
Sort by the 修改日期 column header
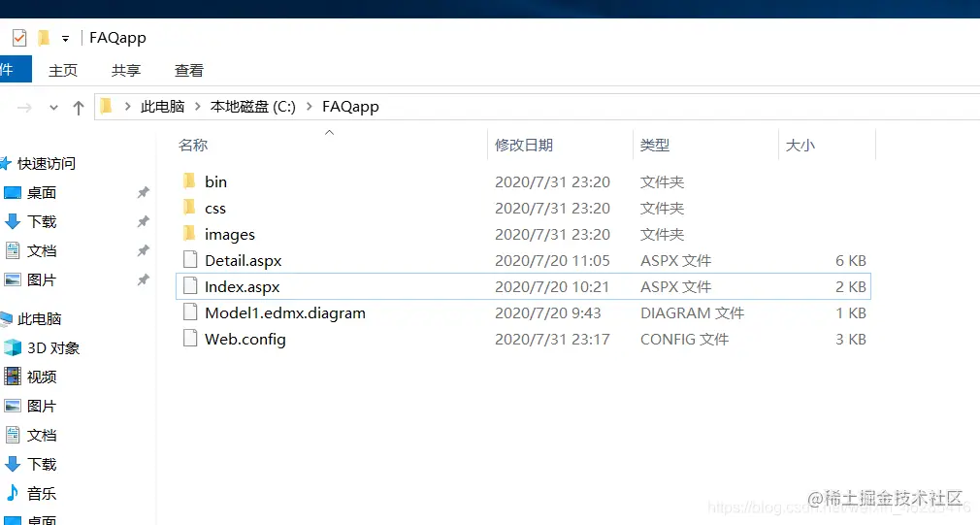point(524,145)
